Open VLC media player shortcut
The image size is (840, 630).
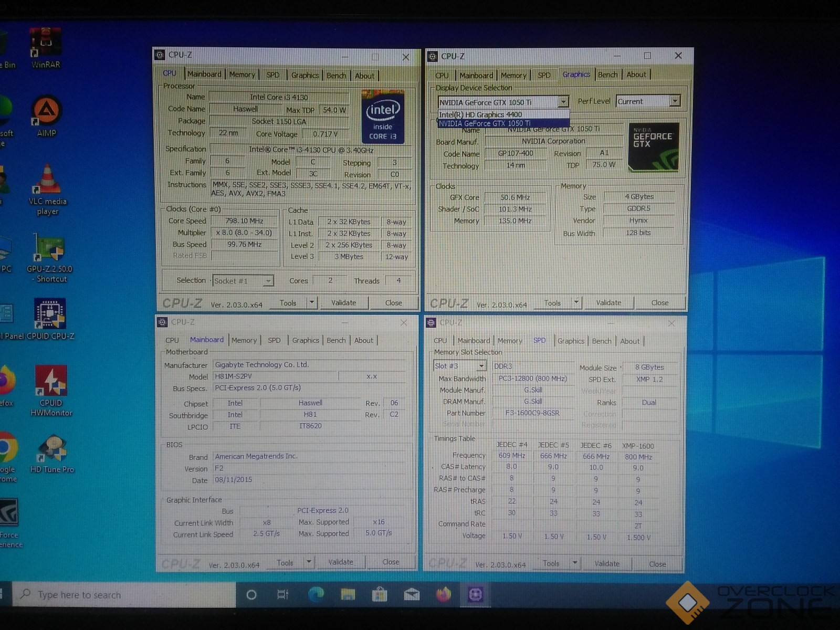[x=47, y=190]
